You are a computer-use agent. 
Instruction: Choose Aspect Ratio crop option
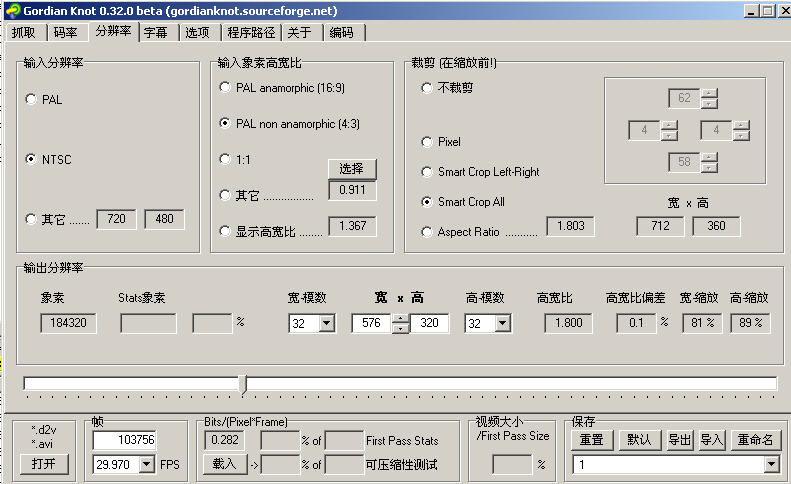coord(427,232)
